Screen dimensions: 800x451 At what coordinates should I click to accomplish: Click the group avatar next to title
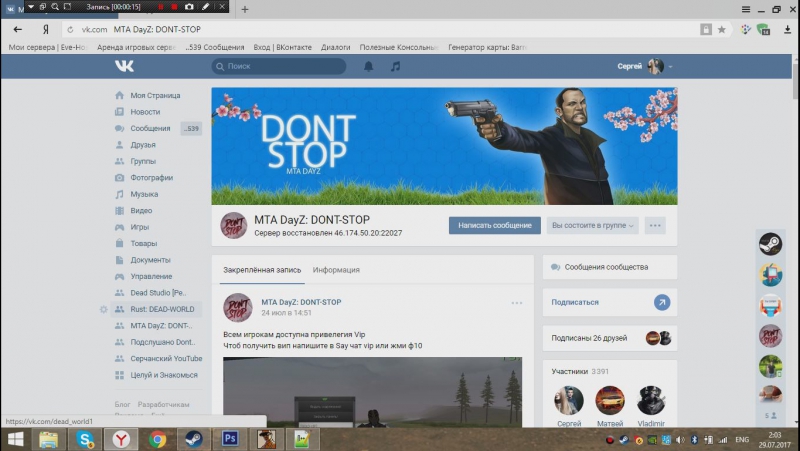click(x=234, y=226)
